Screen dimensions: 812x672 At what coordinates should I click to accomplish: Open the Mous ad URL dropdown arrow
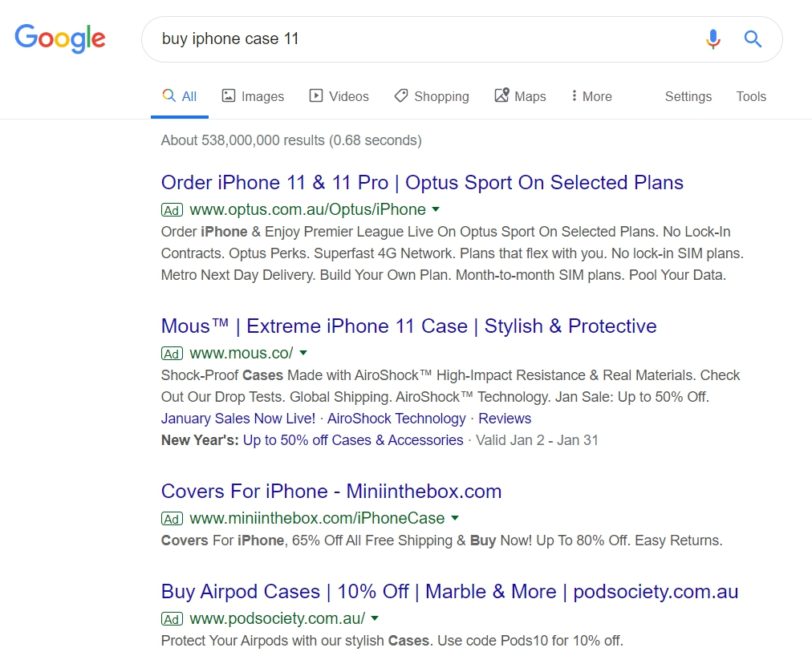pyautogui.click(x=302, y=353)
